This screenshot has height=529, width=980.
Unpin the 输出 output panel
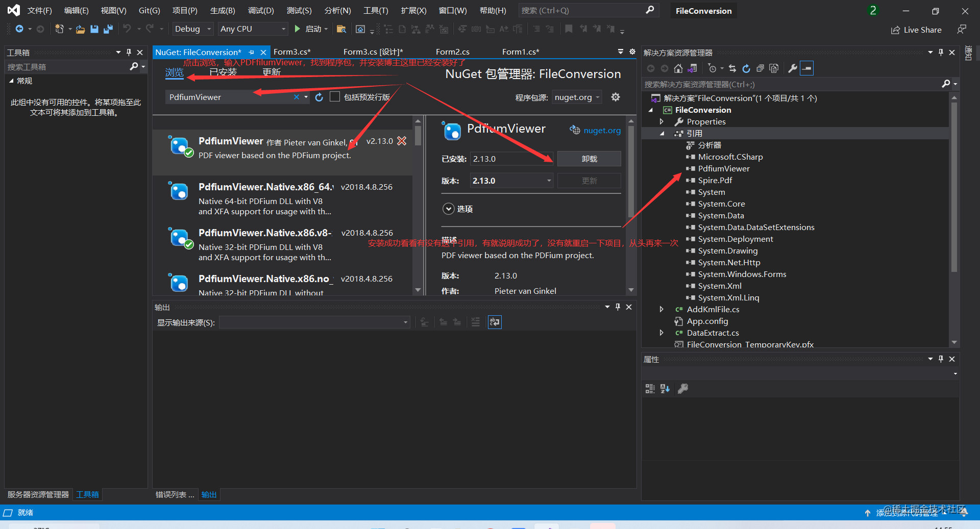(617, 307)
